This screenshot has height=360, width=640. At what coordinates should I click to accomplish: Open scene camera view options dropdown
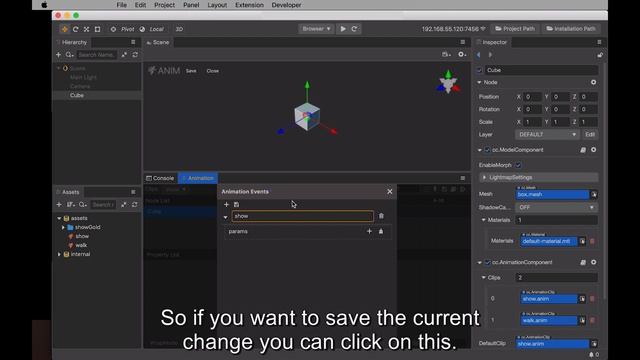pos(446,54)
